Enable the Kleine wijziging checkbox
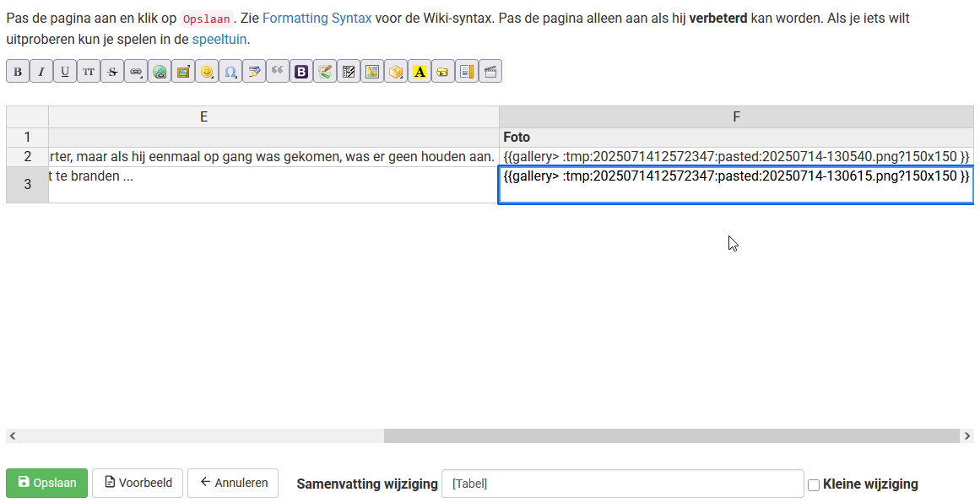This screenshot has width=980, height=503. (814, 484)
